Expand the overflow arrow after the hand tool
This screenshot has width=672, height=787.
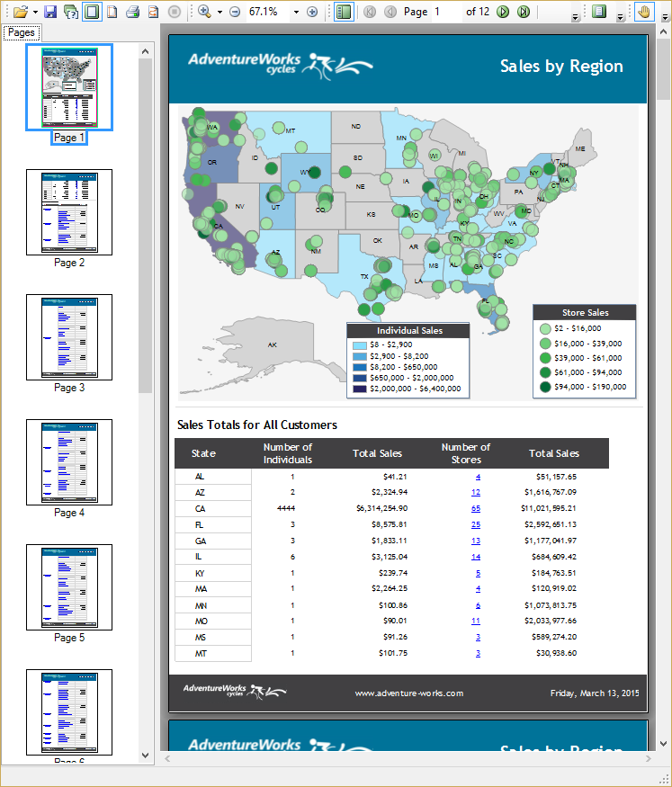[x=665, y=18]
